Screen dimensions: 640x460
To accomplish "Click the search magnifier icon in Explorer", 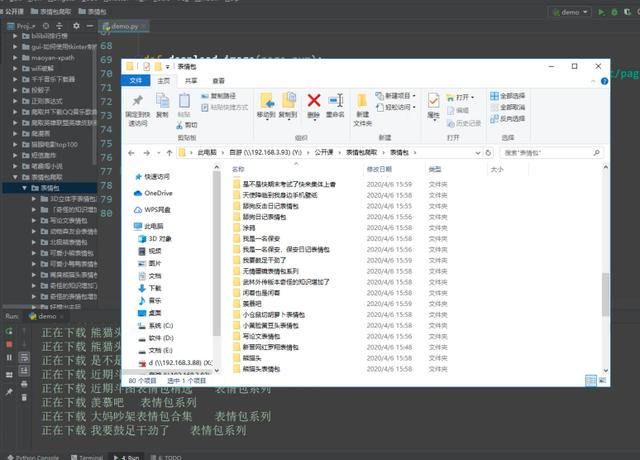I will click(x=596, y=153).
